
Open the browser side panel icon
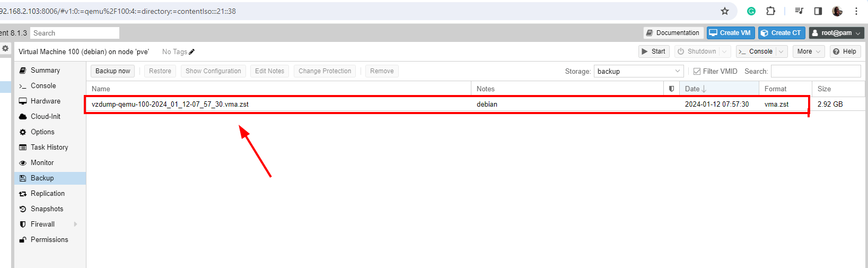pyautogui.click(x=818, y=11)
